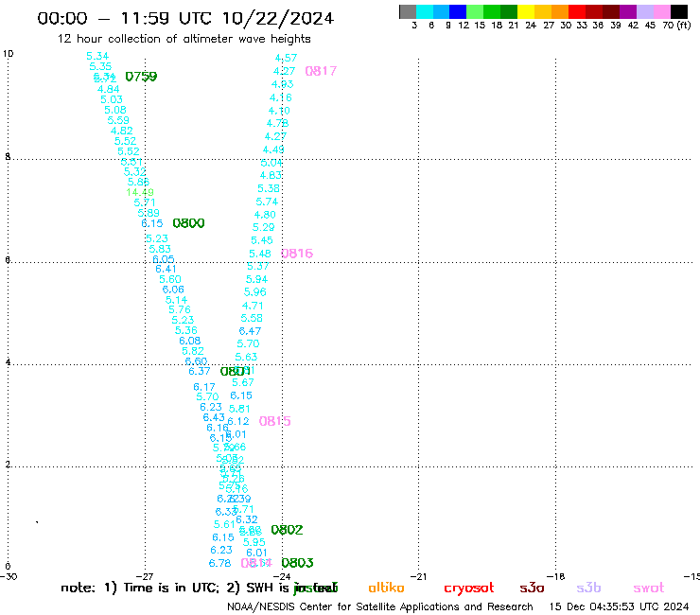This screenshot has height=615, width=700.
Task: Choose the orange 27–30 ft legend swatch
Action: point(560,11)
